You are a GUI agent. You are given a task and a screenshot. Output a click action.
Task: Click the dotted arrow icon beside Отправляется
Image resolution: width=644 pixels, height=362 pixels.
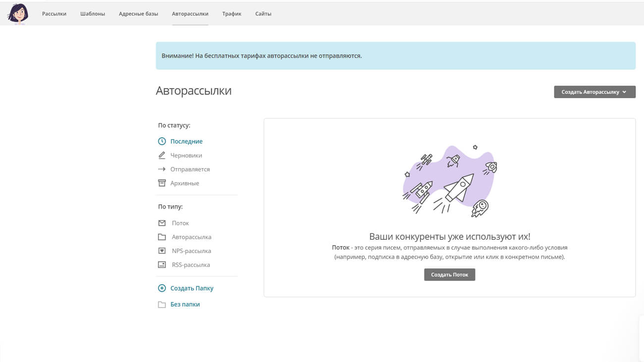pyautogui.click(x=161, y=169)
